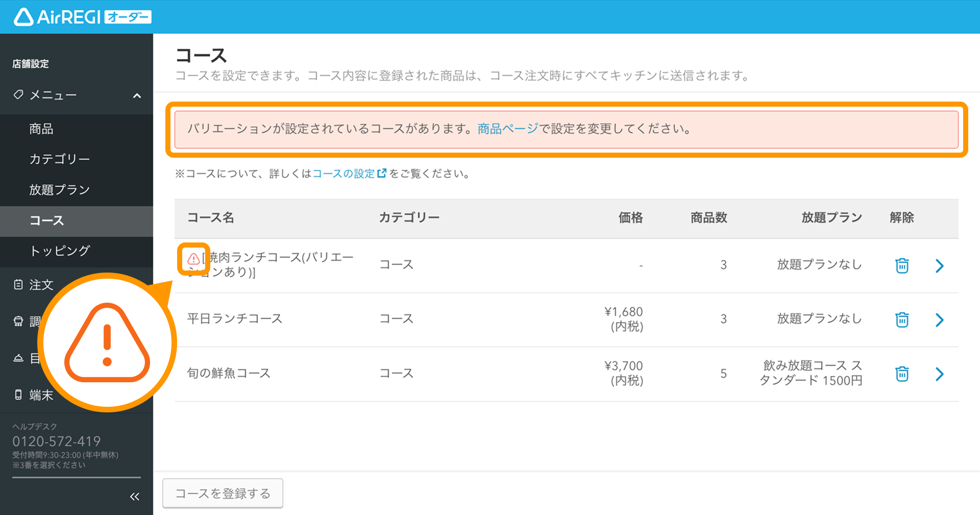980x515 pixels.
Task: Click the 注文 clipboard icon
Action: point(18,284)
